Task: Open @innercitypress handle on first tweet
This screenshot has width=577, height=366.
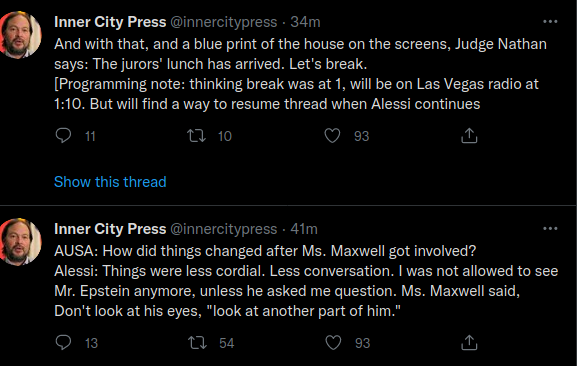Action: [x=223, y=22]
